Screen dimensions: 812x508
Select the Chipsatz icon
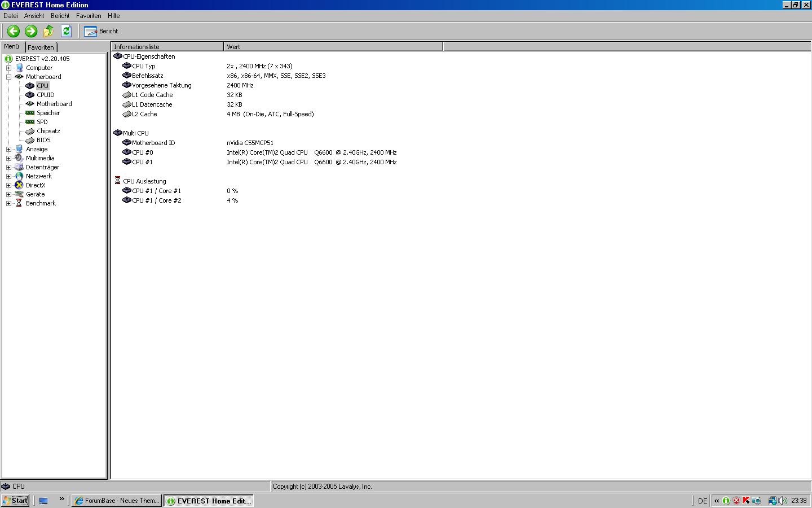[x=30, y=131]
